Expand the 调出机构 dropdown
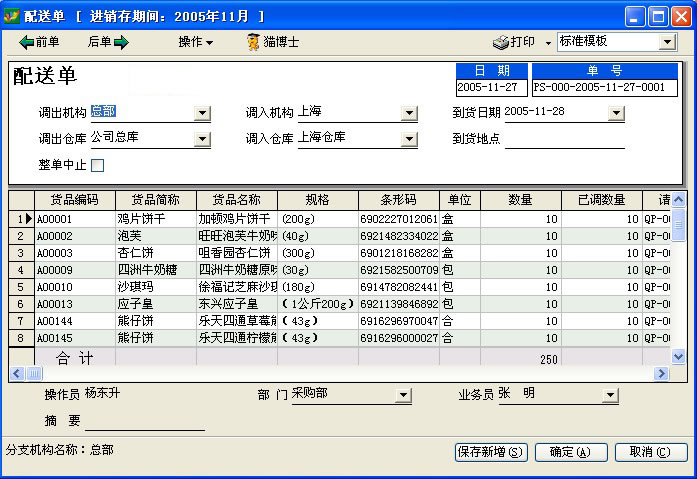The height and width of the screenshot is (479, 697). tap(202, 113)
